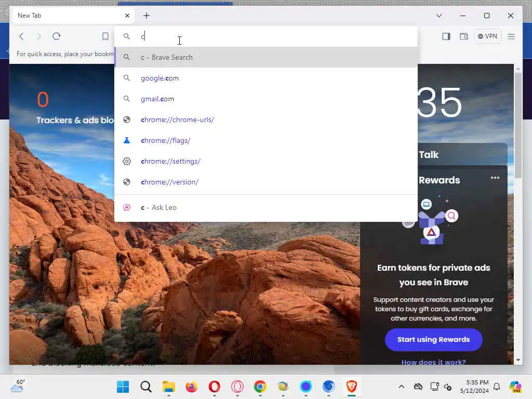The width and height of the screenshot is (532, 399).
Task: Select 'c - Ask Leo' suggestion
Action: click(x=266, y=207)
